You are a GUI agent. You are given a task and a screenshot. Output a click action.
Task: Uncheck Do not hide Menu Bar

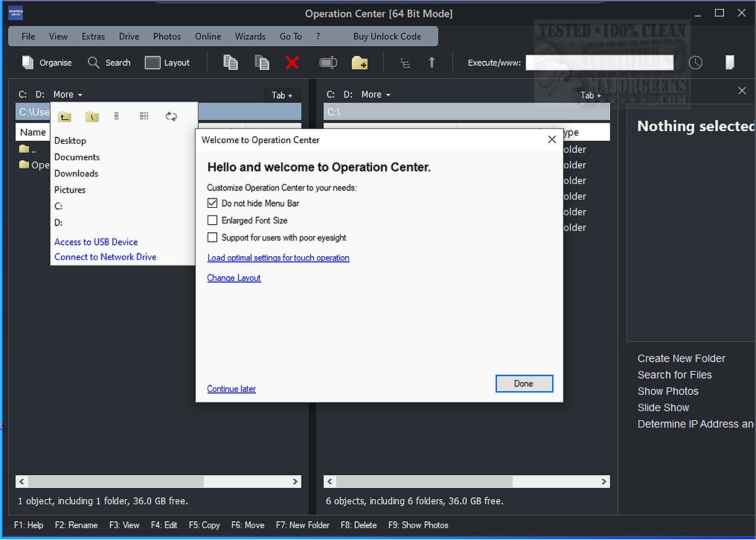pos(212,203)
